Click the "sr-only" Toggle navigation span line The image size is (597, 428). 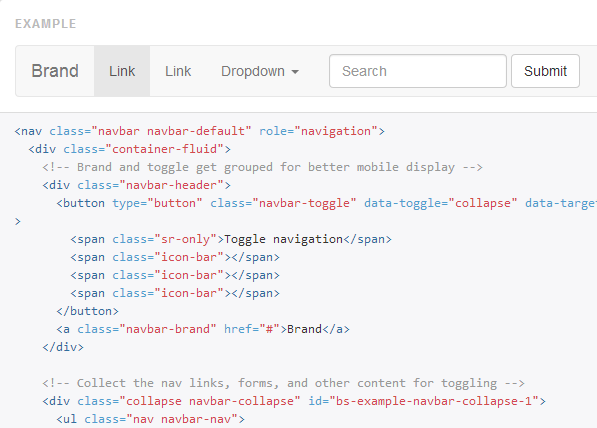tap(231, 240)
